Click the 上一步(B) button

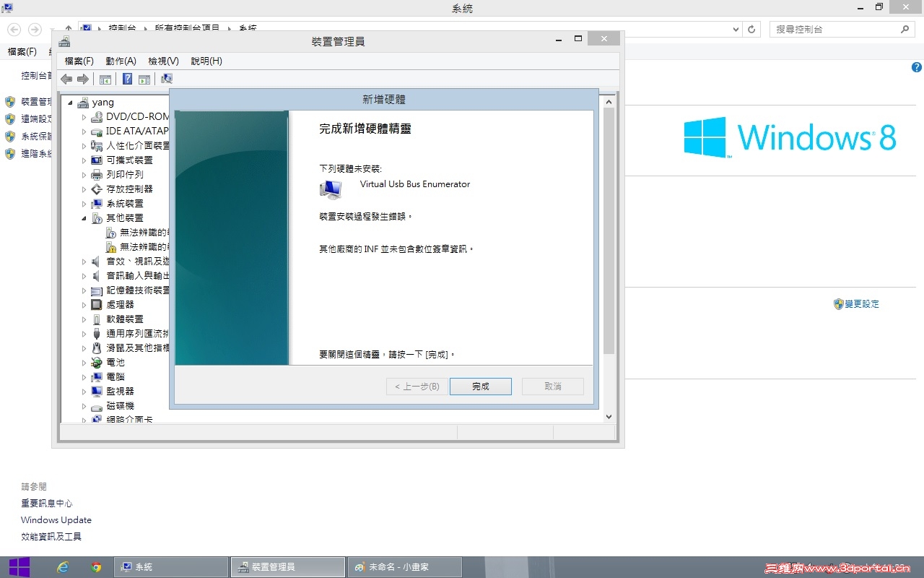417,387
